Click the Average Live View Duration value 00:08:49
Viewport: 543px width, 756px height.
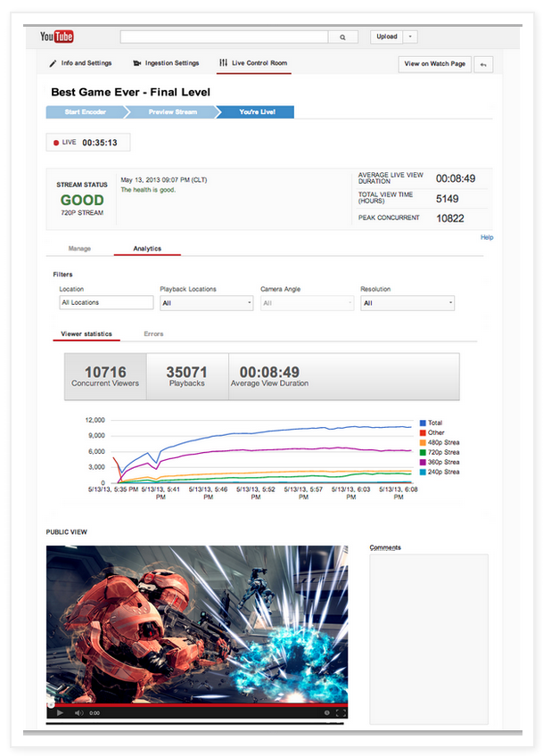[x=456, y=178]
